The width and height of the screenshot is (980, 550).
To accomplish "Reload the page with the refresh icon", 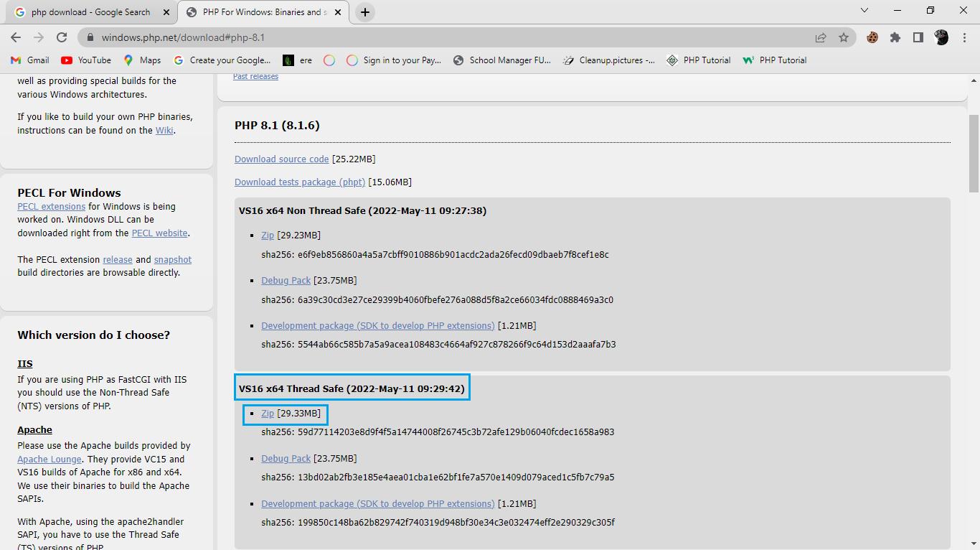I will (x=62, y=37).
